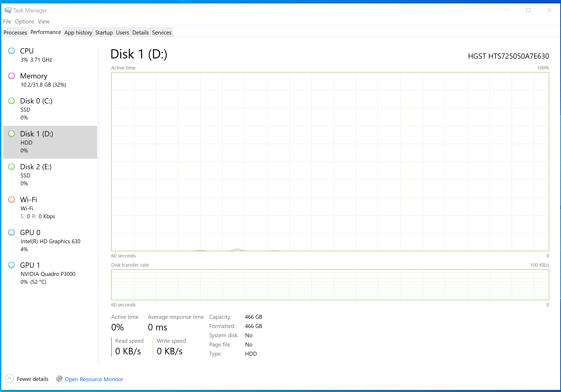The height and width of the screenshot is (392, 561).
Task: Click the Resource Monitor gauge icon
Action: [59, 379]
